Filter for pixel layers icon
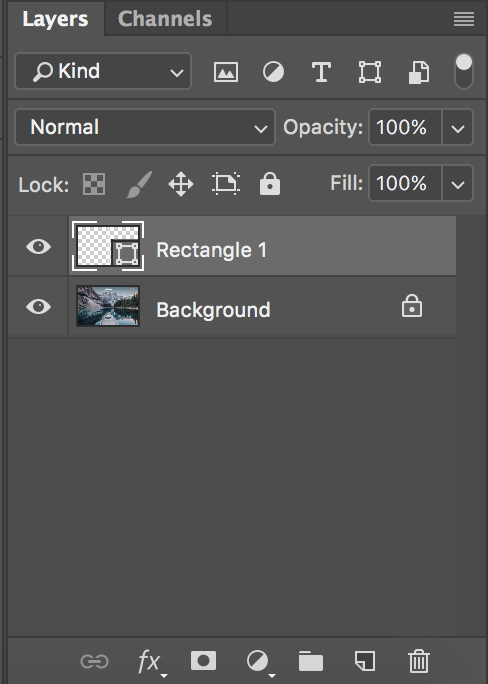The width and height of the screenshot is (488, 684). (x=226, y=72)
